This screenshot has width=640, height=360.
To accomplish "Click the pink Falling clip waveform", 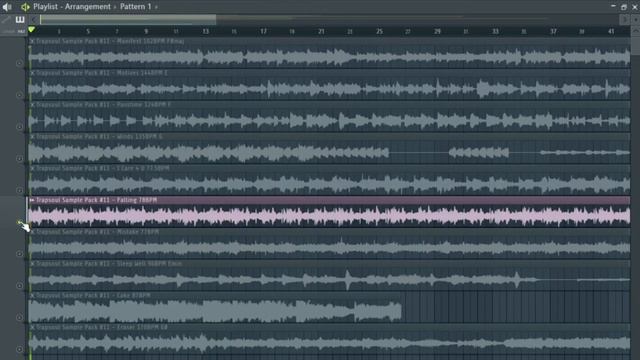I will click(x=329, y=216).
